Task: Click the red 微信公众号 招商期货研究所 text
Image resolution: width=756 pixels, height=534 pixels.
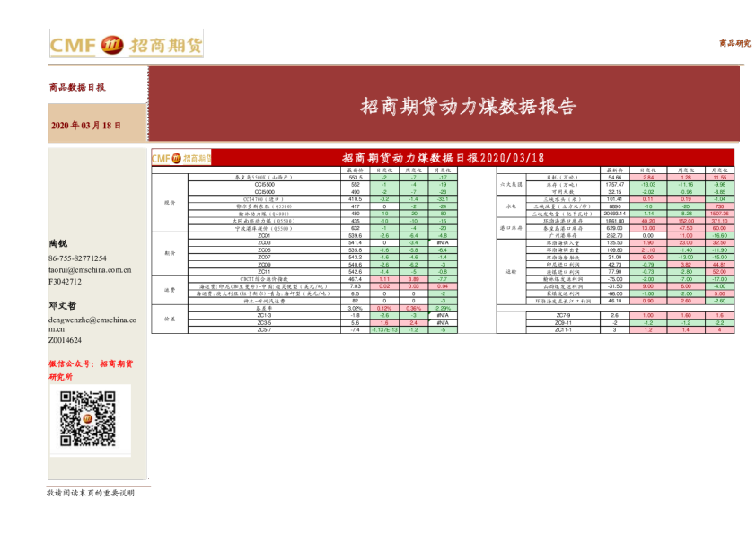Action: 91,370
